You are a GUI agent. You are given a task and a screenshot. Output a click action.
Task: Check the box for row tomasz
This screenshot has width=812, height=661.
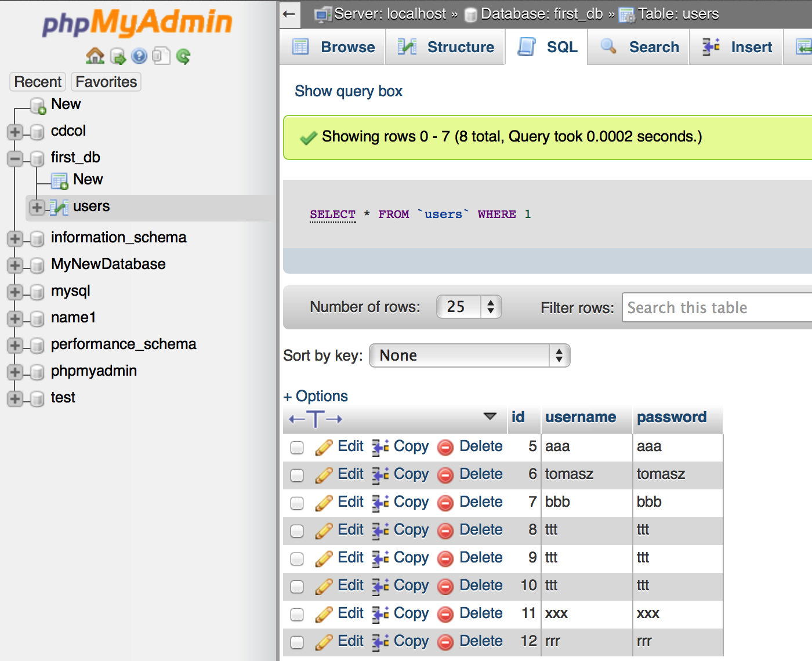pos(297,475)
